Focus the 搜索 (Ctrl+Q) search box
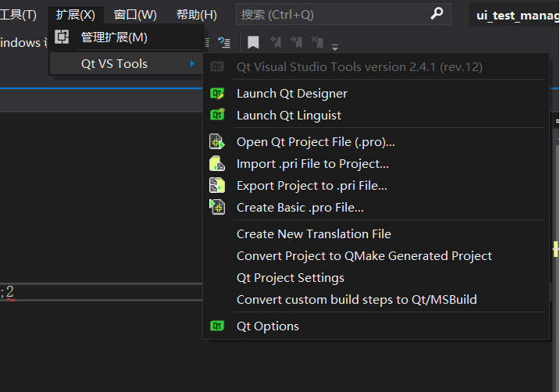560x392 pixels. click(343, 14)
